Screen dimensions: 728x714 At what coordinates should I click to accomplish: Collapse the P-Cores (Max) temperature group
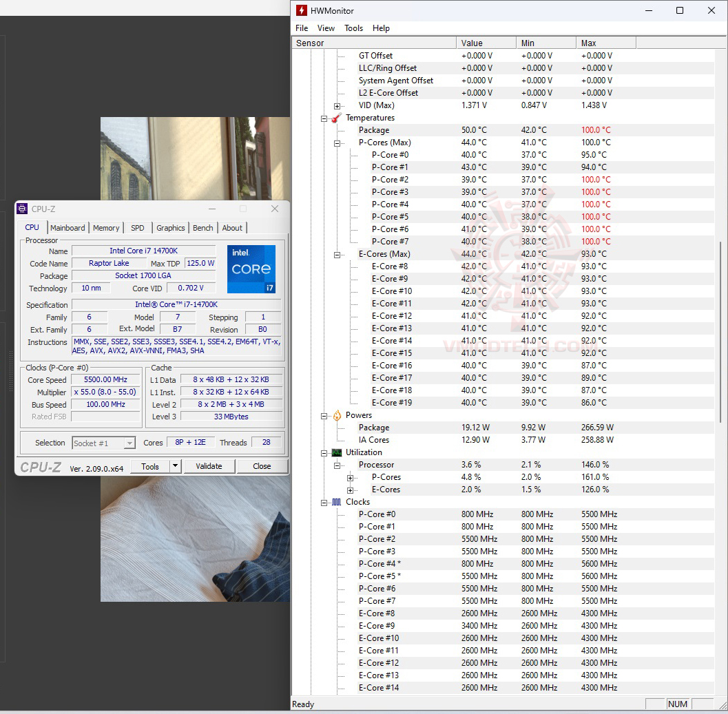tap(337, 143)
